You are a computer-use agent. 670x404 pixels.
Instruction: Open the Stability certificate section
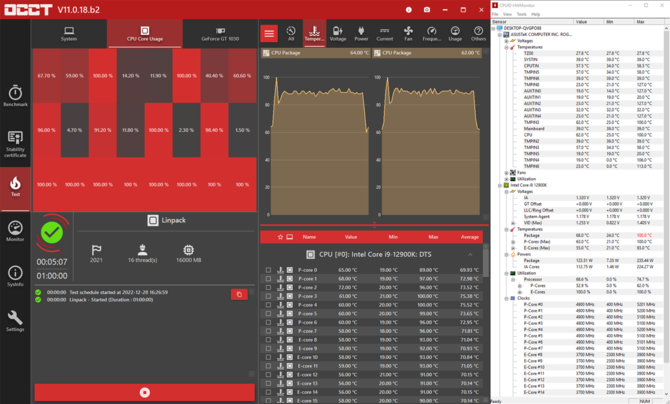[x=15, y=144]
